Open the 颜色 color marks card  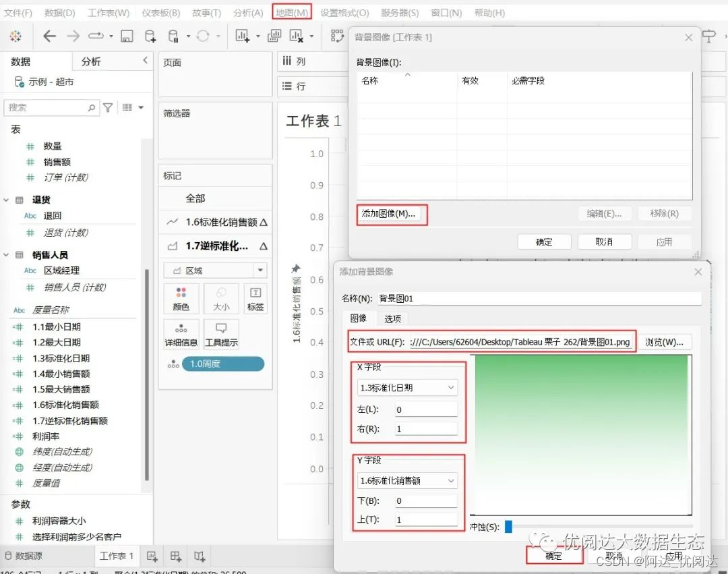181,298
